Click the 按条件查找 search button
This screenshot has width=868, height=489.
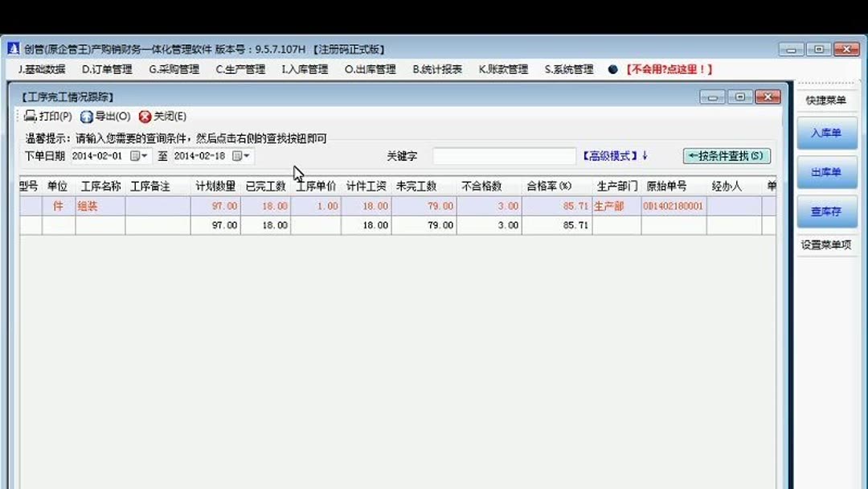pyautogui.click(x=726, y=156)
